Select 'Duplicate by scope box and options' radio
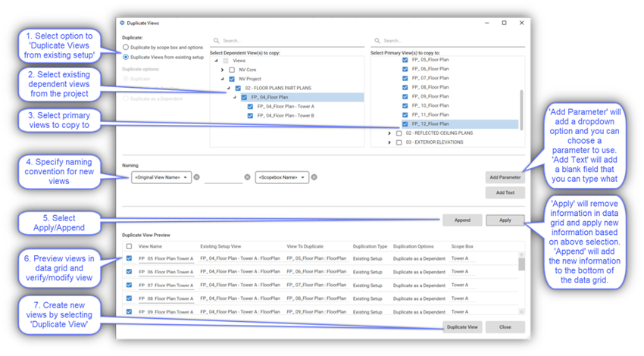The width and height of the screenshot is (644, 356). (126, 47)
